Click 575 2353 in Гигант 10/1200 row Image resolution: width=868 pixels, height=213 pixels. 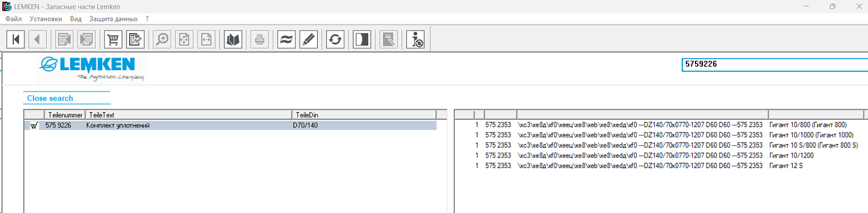498,156
